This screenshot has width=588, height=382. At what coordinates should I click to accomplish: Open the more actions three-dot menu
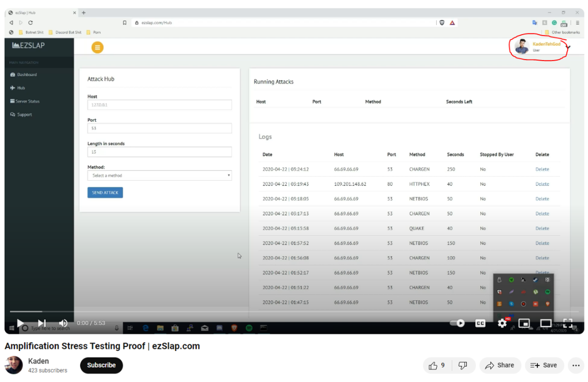point(576,365)
